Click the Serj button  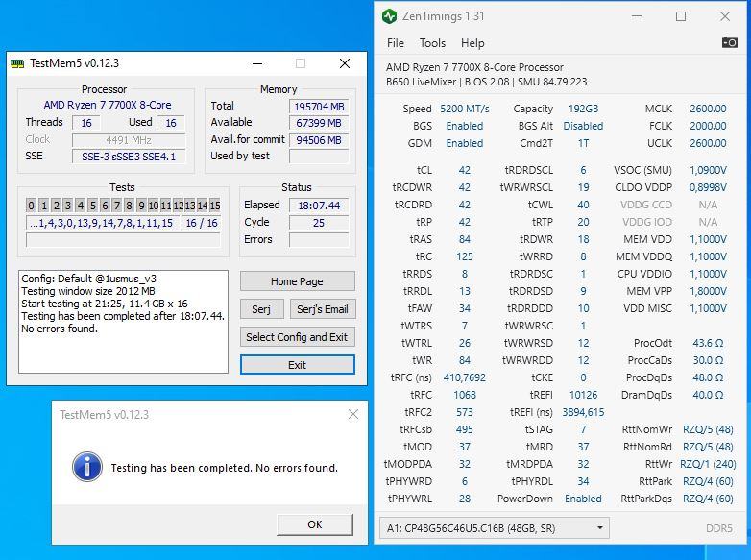coord(261,309)
